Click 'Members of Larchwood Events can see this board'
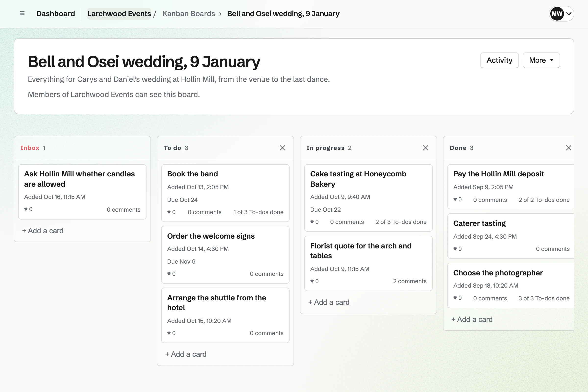Viewport: 588px width, 392px height. pyautogui.click(x=114, y=95)
